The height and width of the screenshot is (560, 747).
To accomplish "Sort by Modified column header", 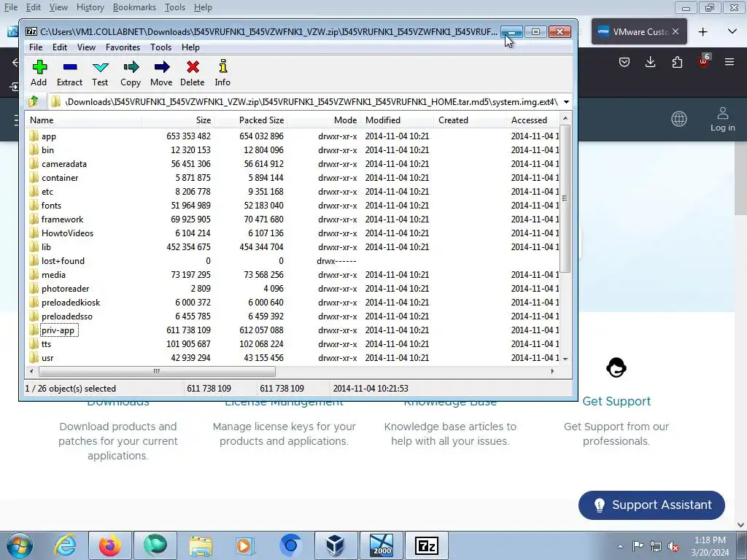I will pos(397,120).
